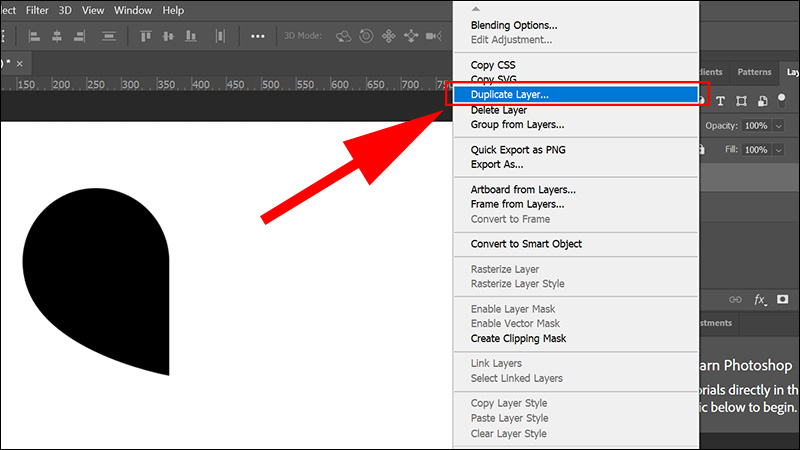Viewport: 800px width, 450px height.
Task: Toggle the smart object layer filter
Action: click(762, 100)
